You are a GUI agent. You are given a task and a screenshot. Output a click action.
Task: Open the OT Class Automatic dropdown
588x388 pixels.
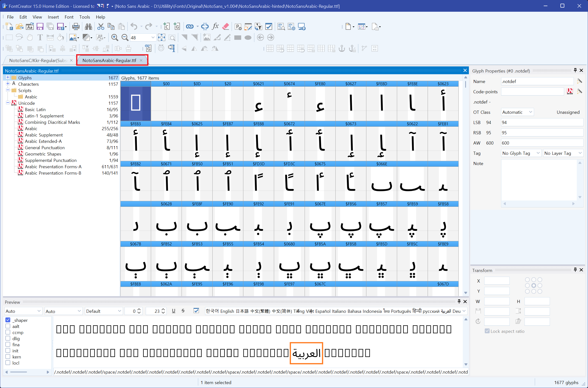click(517, 112)
